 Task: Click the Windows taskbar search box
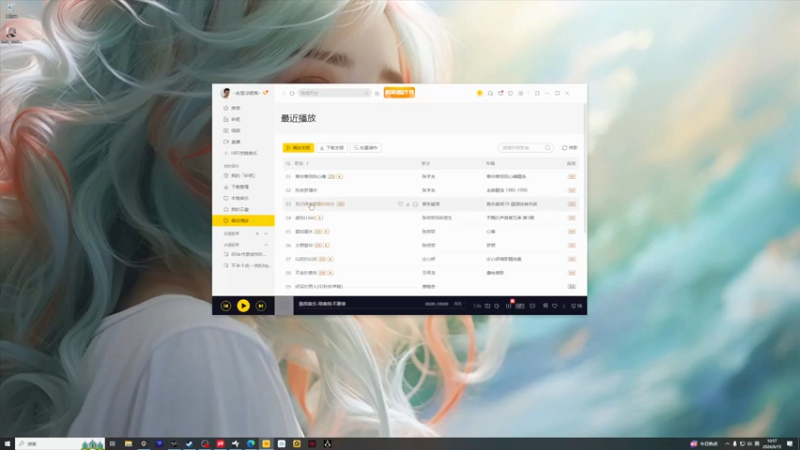coord(60,444)
